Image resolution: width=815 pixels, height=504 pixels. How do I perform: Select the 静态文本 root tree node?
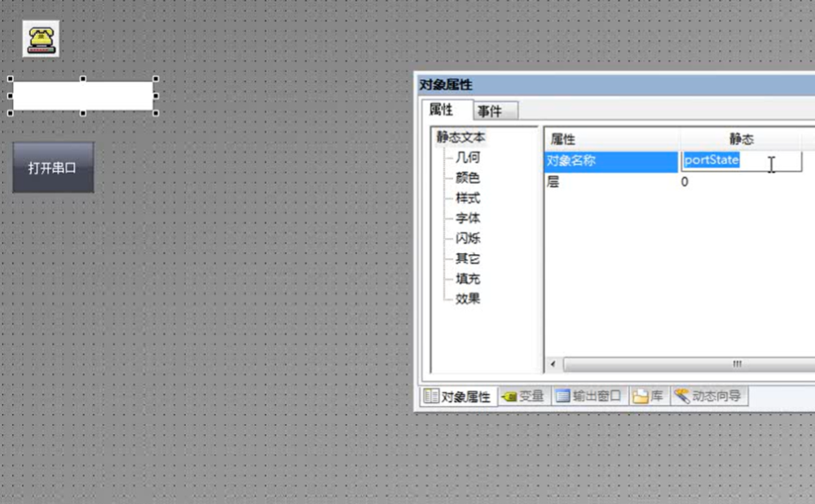(460, 137)
